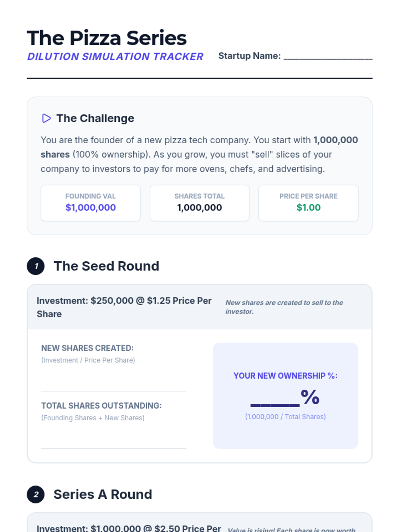
Task: Click the Series A Round heading
Action: tap(103, 494)
